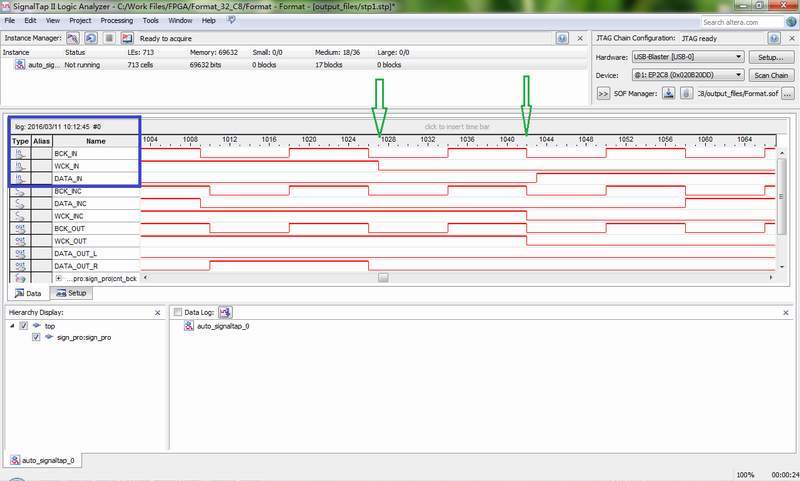
Task: Click the output type icon for DATA_OUT_R
Action: (x=20, y=266)
